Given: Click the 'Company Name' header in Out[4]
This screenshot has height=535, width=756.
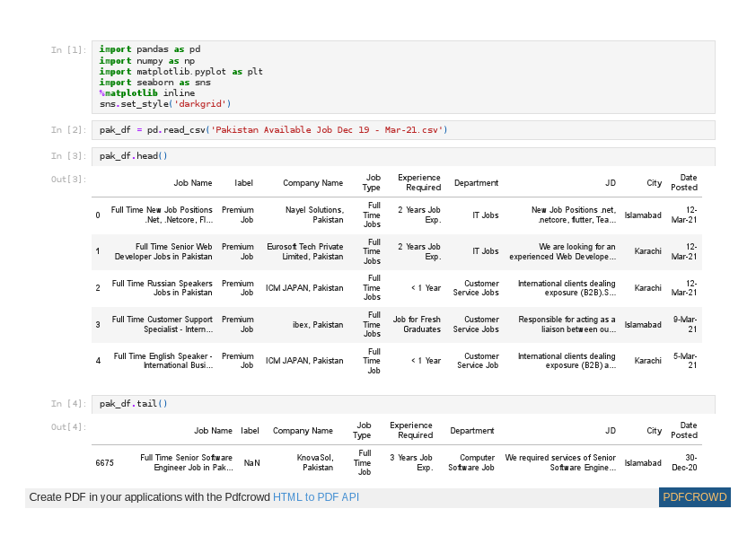Looking at the screenshot, I should (x=303, y=431).
